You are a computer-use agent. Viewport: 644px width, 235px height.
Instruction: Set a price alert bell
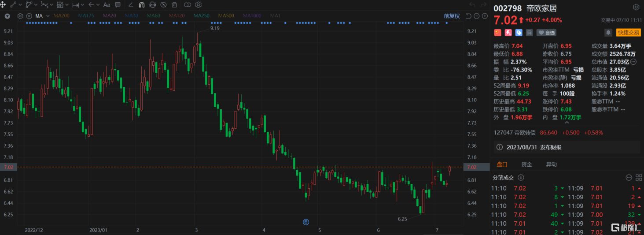(x=608, y=33)
